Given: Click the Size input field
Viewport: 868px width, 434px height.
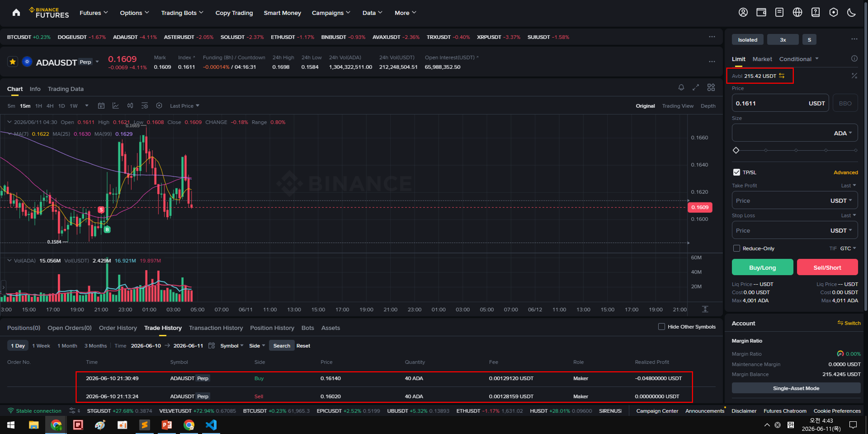Looking at the screenshot, I should [794, 133].
